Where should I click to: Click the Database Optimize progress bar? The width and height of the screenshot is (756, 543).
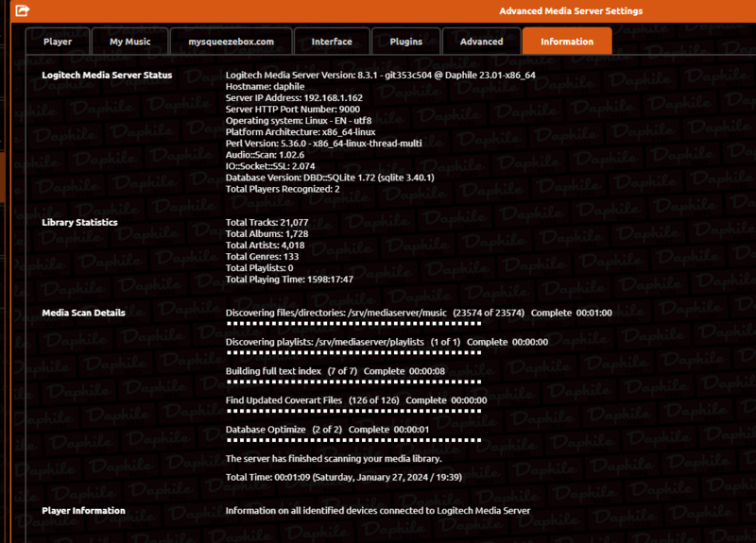[x=353, y=441]
